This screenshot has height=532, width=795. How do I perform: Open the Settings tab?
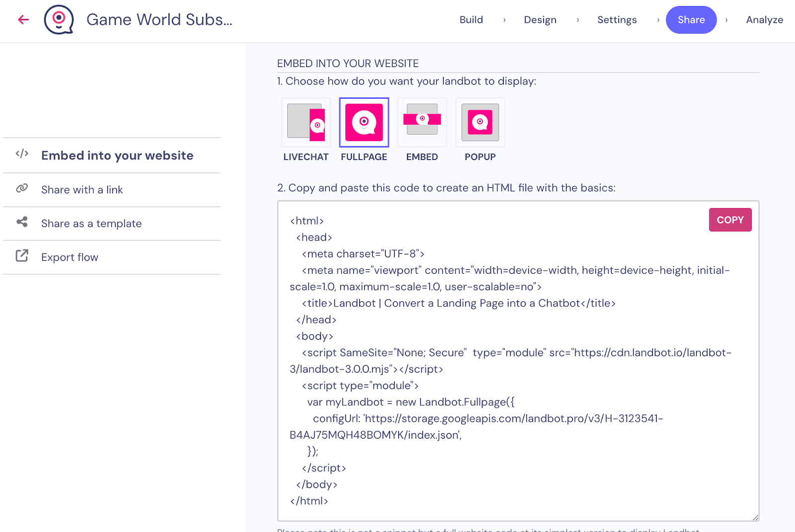point(617,20)
